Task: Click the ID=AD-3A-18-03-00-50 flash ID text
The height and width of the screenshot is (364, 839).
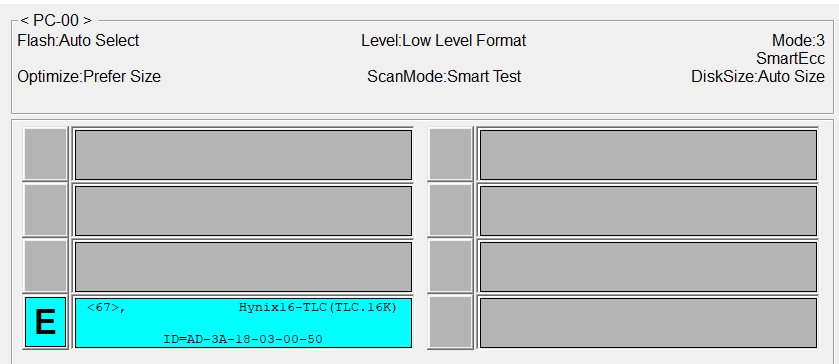Action: [243, 339]
